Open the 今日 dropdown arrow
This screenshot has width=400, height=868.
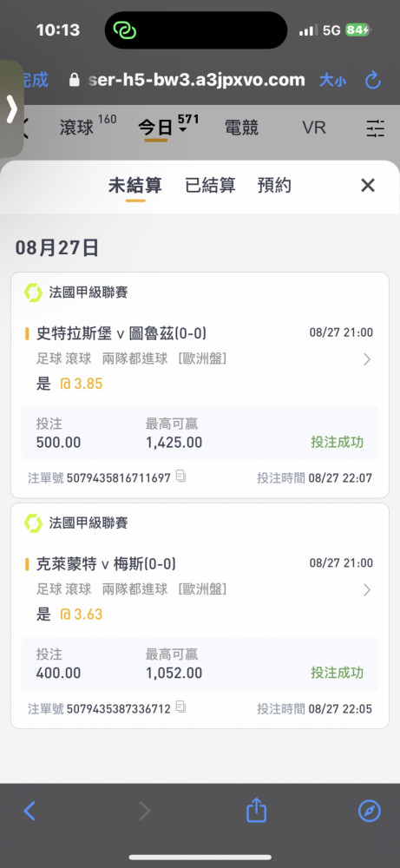(182, 130)
